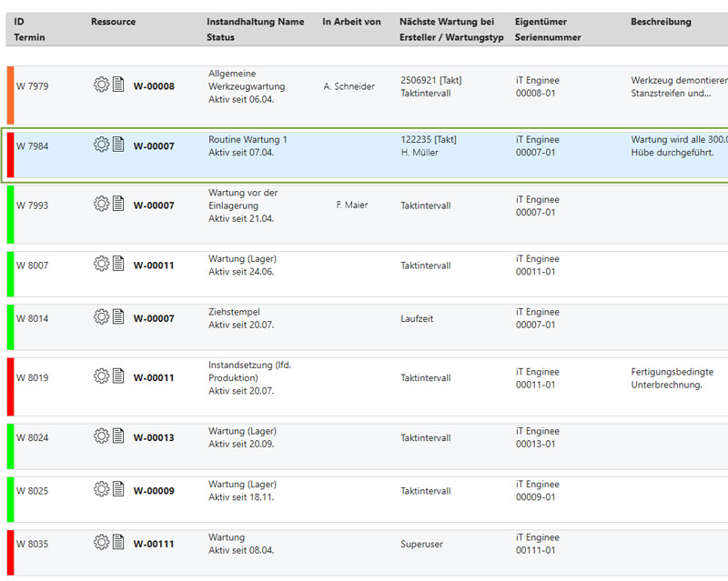Image resolution: width=728 pixels, height=581 pixels.
Task: Click the orange status bar of W 7979
Action: point(10,94)
